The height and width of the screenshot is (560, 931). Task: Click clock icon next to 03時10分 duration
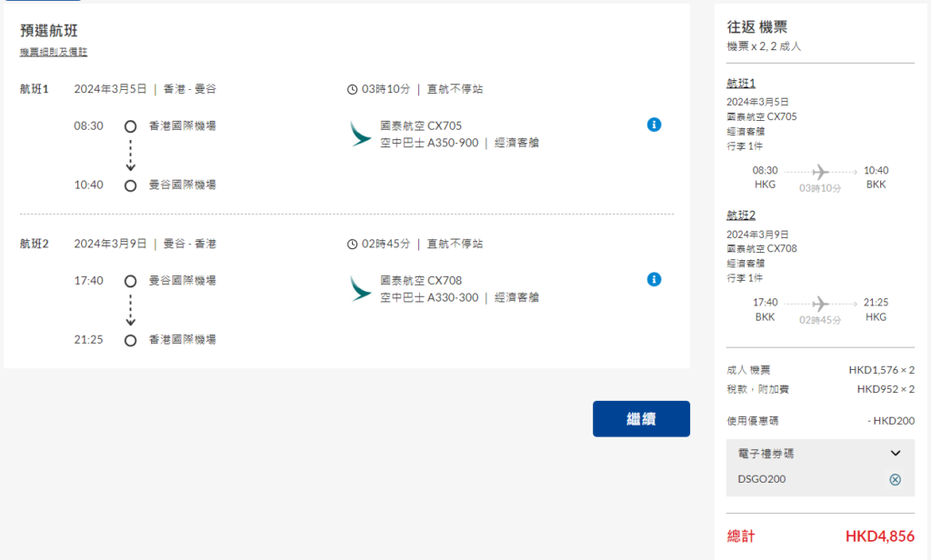point(353,89)
